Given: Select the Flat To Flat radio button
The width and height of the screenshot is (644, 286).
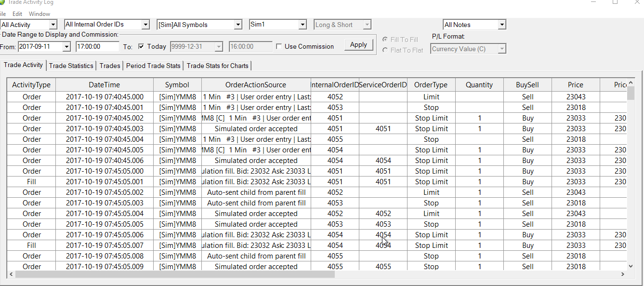Looking at the screenshot, I should [x=385, y=50].
